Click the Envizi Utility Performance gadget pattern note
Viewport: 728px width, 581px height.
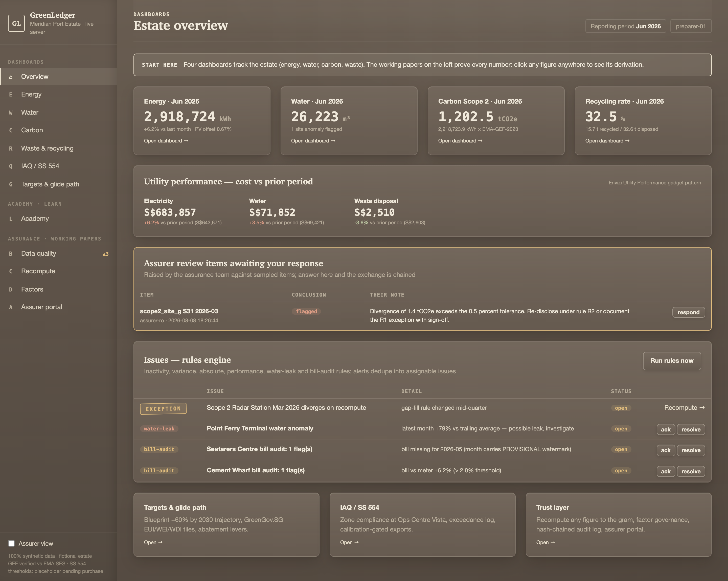[654, 183]
